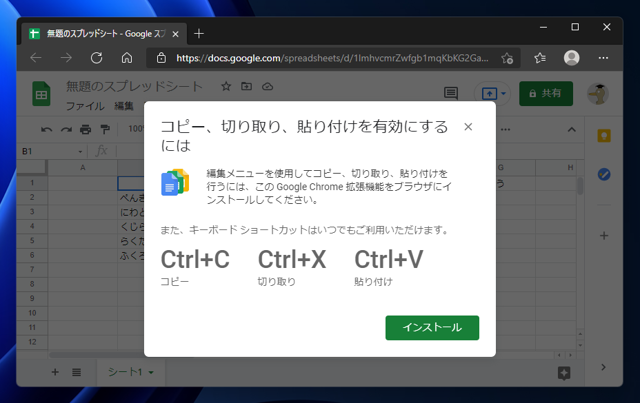
Task: Open the 編集 menu
Action: click(124, 106)
